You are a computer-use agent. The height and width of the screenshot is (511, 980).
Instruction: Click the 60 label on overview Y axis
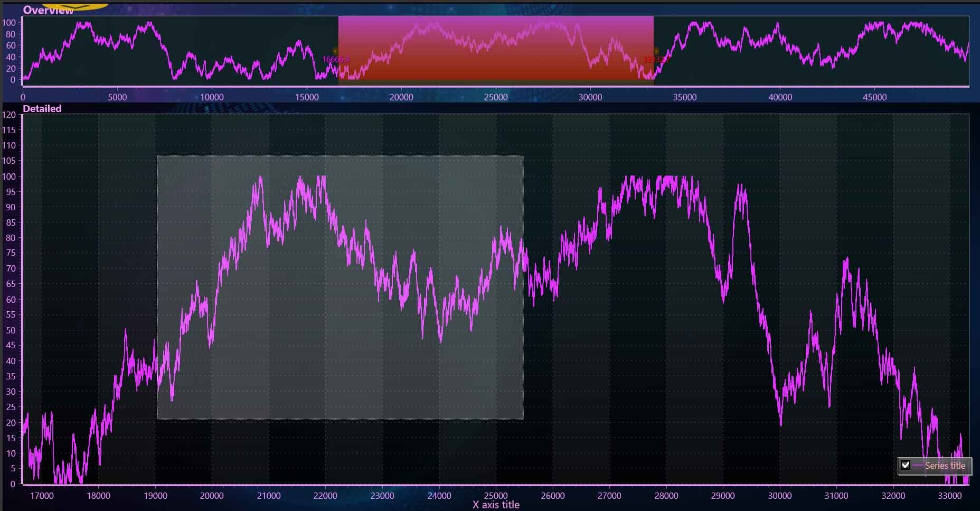tap(10, 45)
